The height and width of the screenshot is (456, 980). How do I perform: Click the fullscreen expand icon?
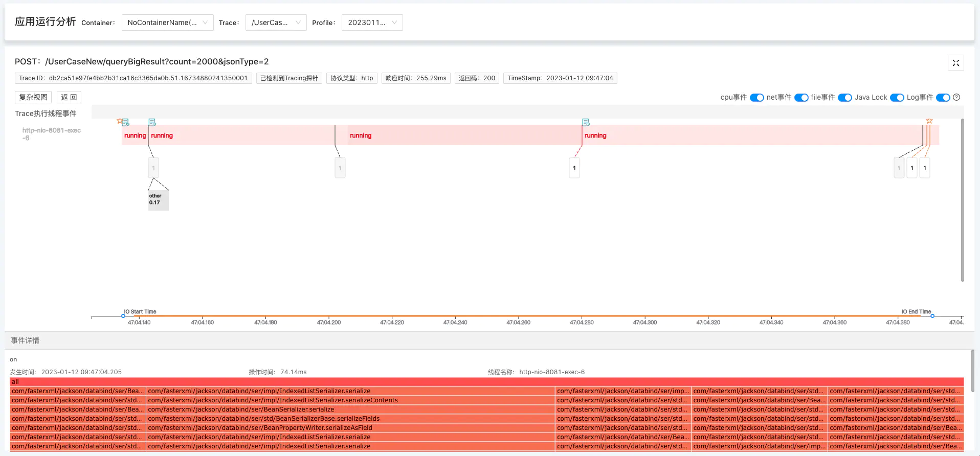(x=955, y=63)
